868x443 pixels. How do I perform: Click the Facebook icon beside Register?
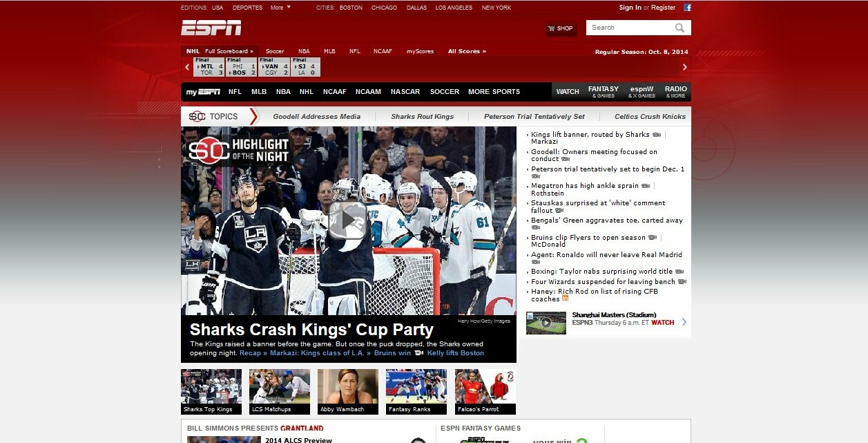687,8
